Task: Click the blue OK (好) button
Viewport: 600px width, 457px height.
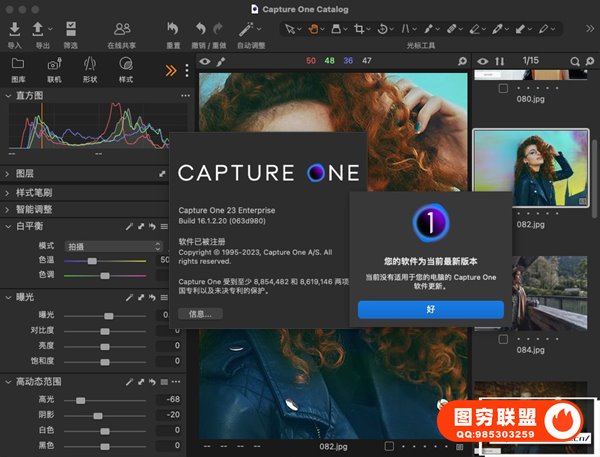Action: coord(430,309)
